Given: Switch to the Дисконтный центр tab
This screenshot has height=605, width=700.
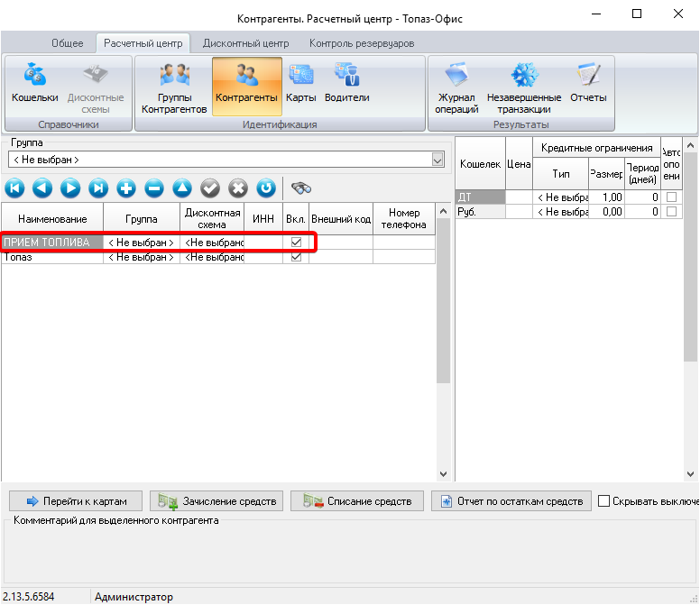Looking at the screenshot, I should tap(245, 43).
